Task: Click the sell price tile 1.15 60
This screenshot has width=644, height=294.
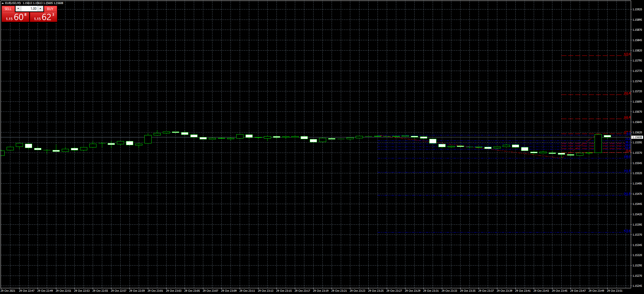Action: (x=16, y=17)
